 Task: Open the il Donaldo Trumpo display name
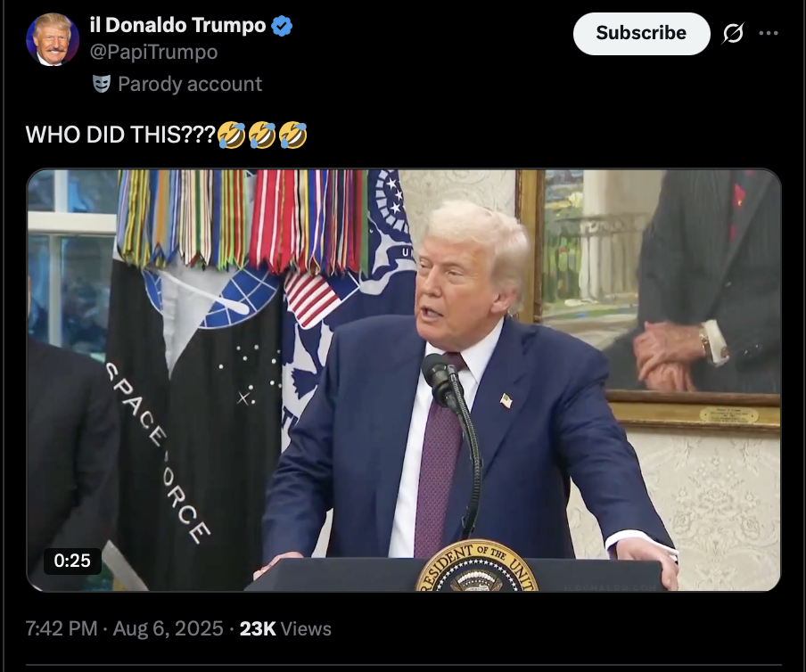point(177,25)
